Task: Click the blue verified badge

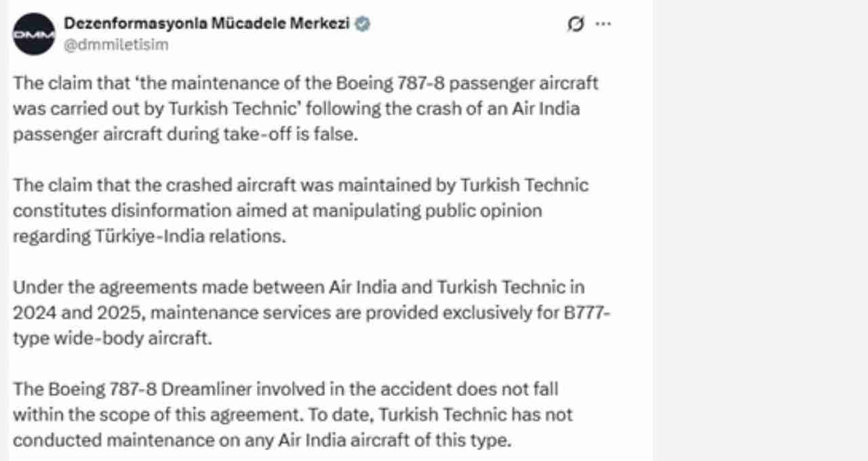Action: (x=363, y=24)
